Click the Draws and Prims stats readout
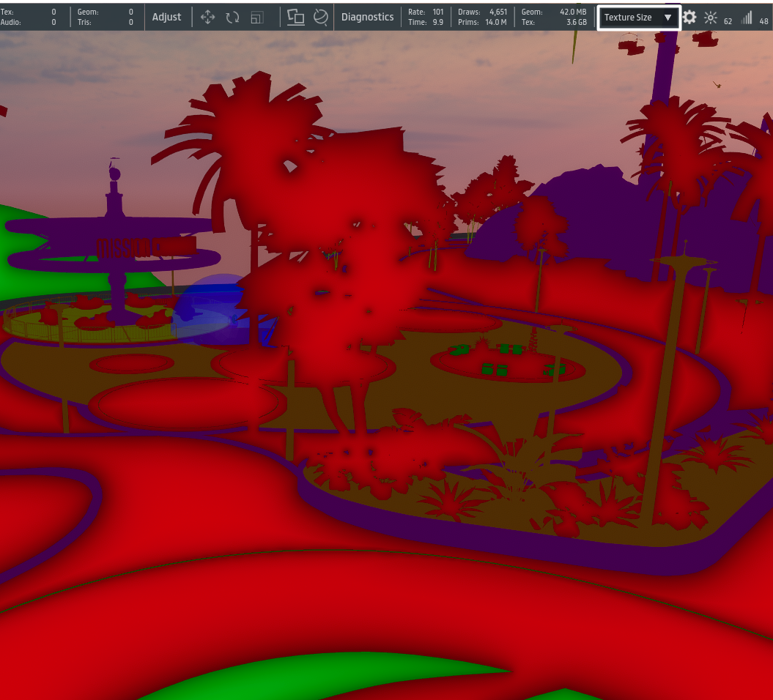773x700 pixels. pyautogui.click(x=481, y=17)
